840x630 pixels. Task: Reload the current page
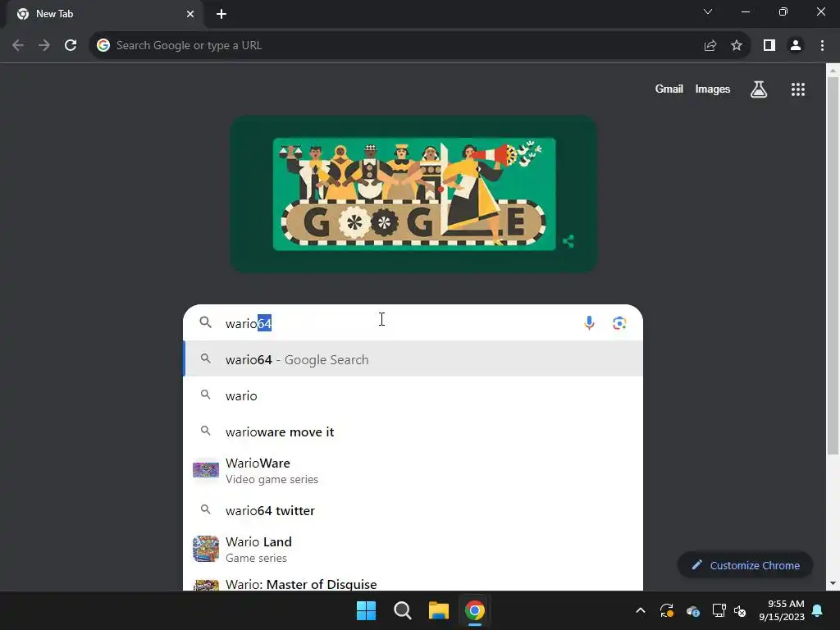(x=71, y=46)
